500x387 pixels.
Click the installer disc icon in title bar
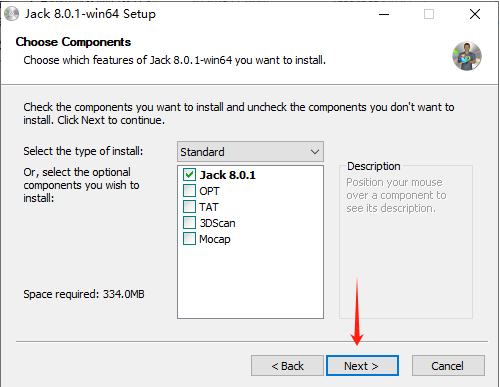11,14
